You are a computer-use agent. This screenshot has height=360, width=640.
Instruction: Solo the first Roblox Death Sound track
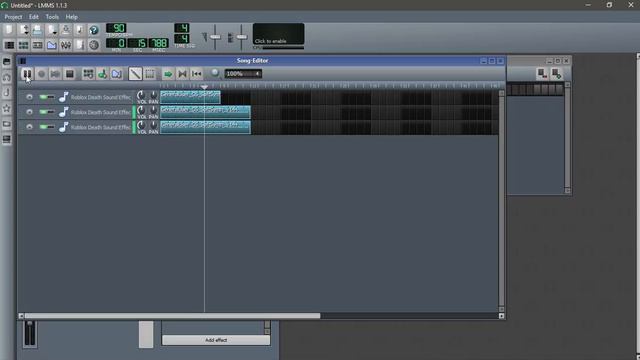click(51, 97)
